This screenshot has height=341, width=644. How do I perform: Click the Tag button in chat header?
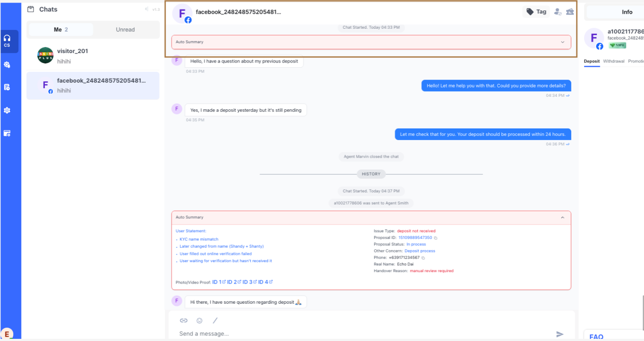[536, 12]
